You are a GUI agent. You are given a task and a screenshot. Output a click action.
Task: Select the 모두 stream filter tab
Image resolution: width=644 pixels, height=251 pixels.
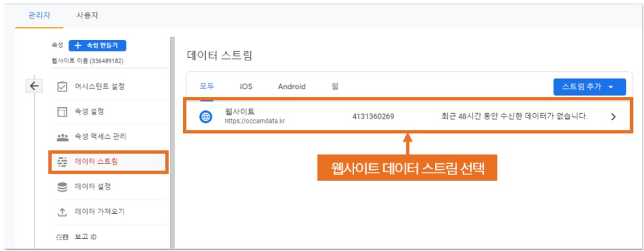click(x=207, y=87)
